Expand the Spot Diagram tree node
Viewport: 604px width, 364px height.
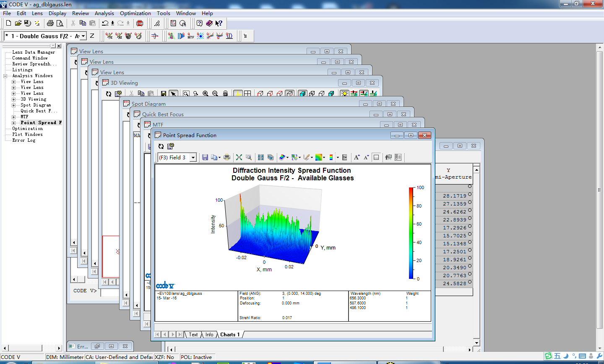click(14, 105)
